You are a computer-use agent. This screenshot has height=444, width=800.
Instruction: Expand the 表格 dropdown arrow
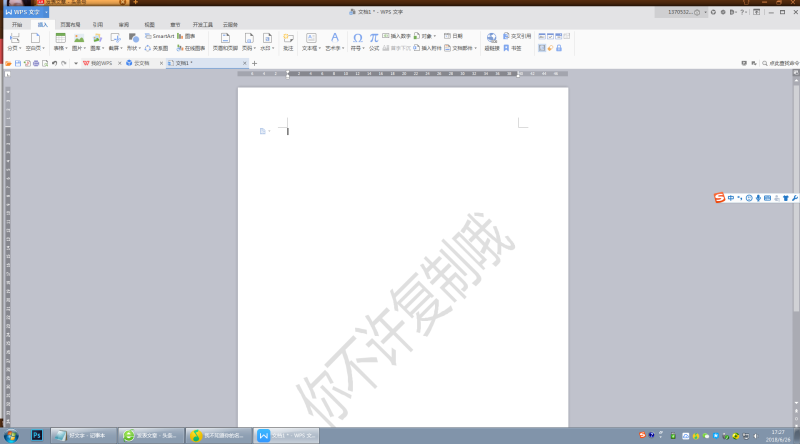point(66,48)
